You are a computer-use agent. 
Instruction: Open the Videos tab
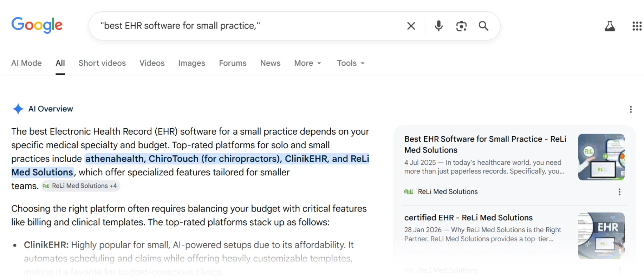tap(152, 63)
